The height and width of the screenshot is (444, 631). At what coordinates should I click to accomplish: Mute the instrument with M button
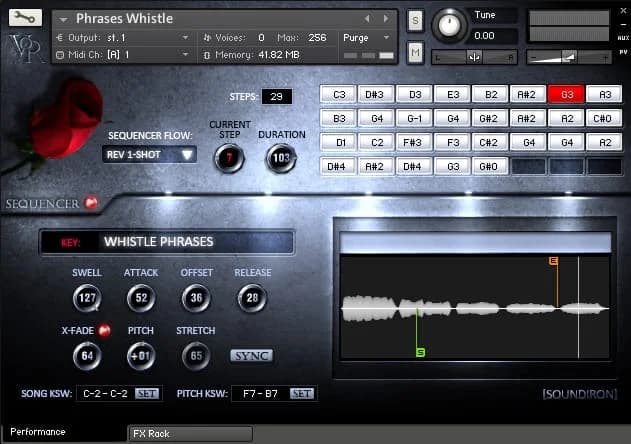pyautogui.click(x=415, y=51)
